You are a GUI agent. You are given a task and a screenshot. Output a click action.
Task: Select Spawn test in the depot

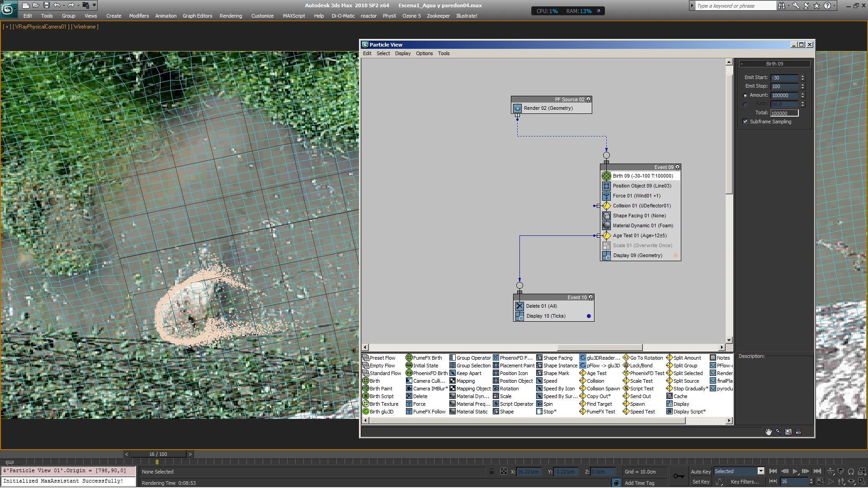(637, 404)
